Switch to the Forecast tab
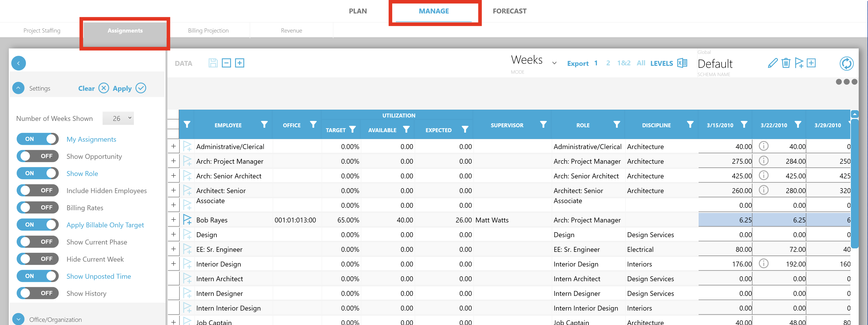The width and height of the screenshot is (868, 325). (509, 11)
